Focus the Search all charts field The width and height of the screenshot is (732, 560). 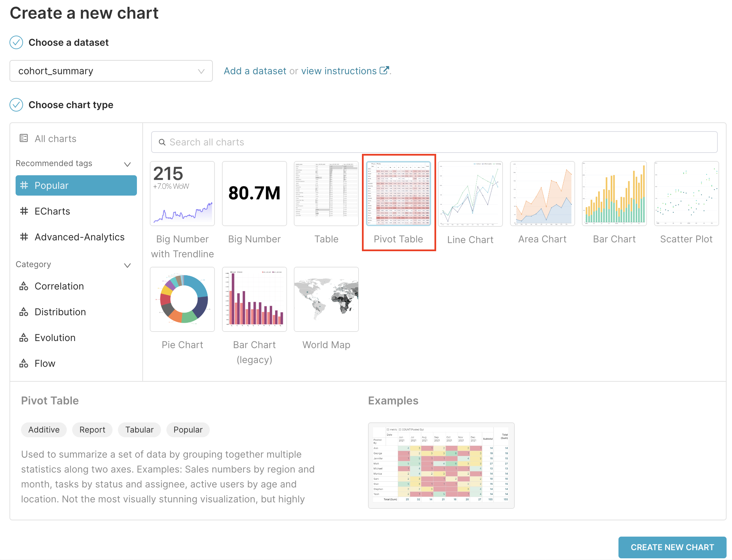pyautogui.click(x=434, y=142)
